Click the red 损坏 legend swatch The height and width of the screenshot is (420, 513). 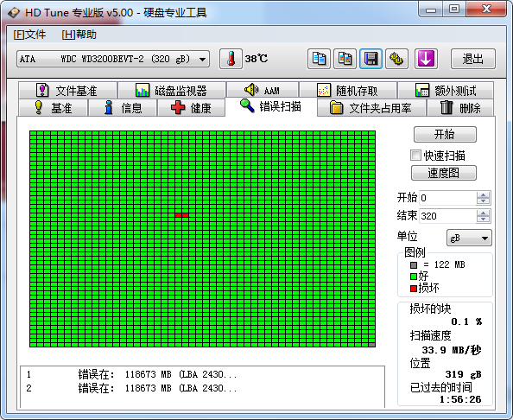pos(414,289)
